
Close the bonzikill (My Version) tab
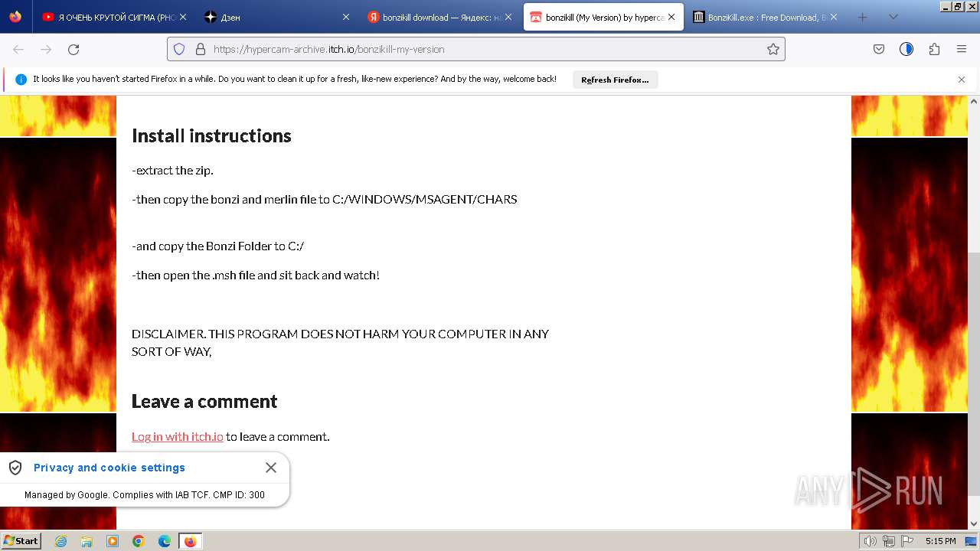coord(671,17)
